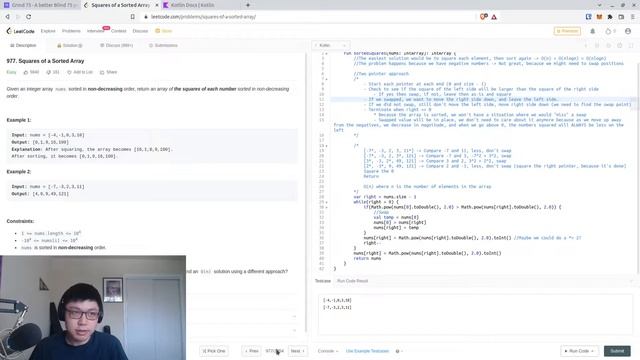Viewport: 640px width, 360px height.
Task: Close the Squares of a Sorted Array tab
Action: (157, 5)
